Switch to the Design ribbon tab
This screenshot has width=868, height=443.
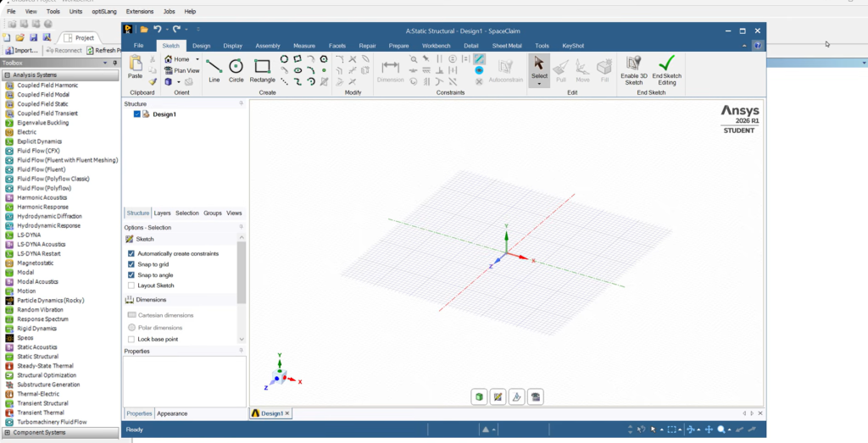(x=201, y=45)
